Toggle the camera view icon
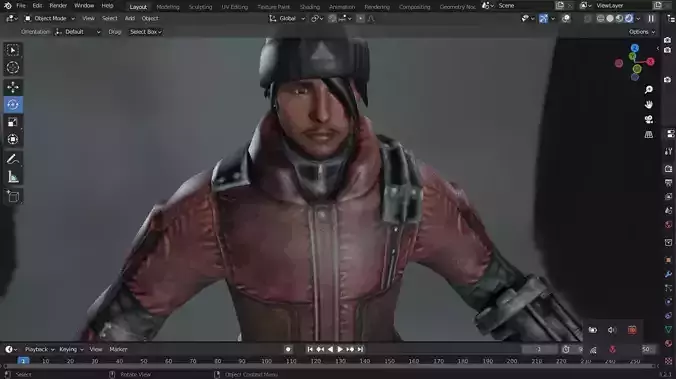676x379 pixels. point(648,119)
